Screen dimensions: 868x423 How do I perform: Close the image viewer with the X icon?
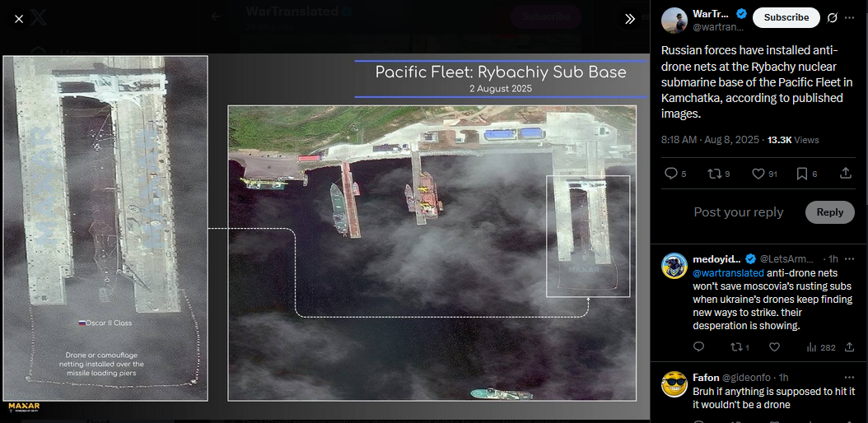(x=19, y=19)
